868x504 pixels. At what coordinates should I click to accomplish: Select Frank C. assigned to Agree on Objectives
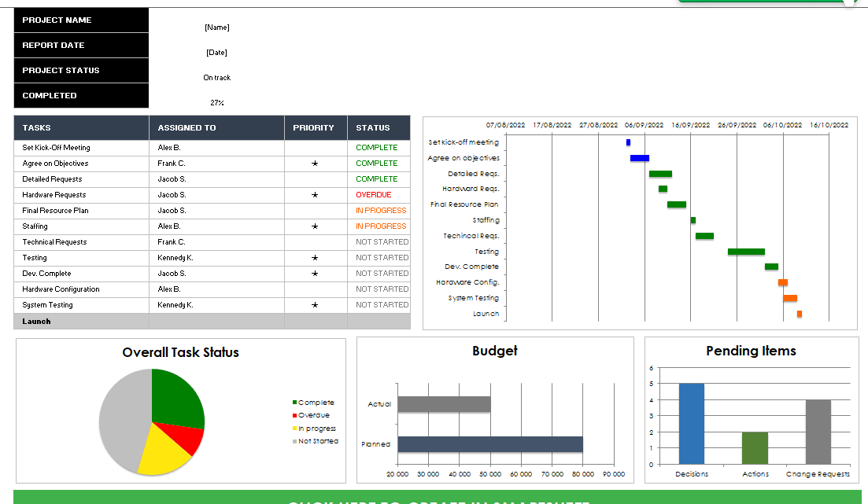[171, 164]
